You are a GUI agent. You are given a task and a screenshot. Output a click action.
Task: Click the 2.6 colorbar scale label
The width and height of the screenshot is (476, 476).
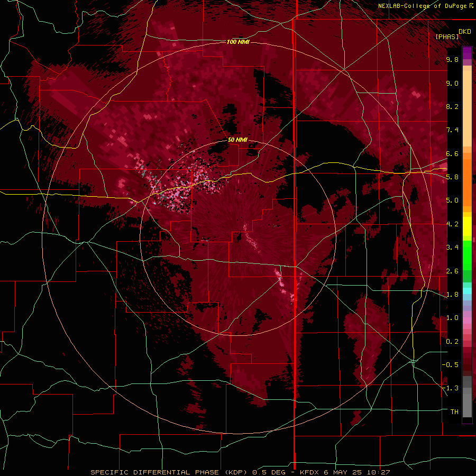[452, 271]
